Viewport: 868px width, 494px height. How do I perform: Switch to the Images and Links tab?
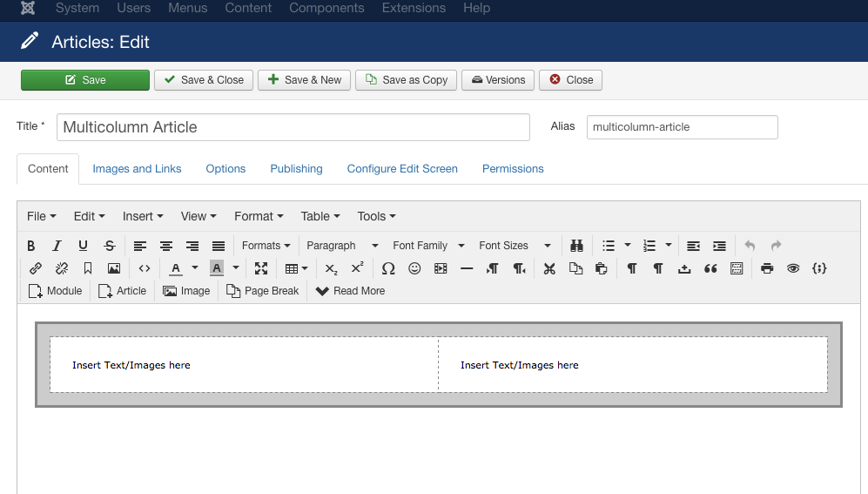pos(137,169)
